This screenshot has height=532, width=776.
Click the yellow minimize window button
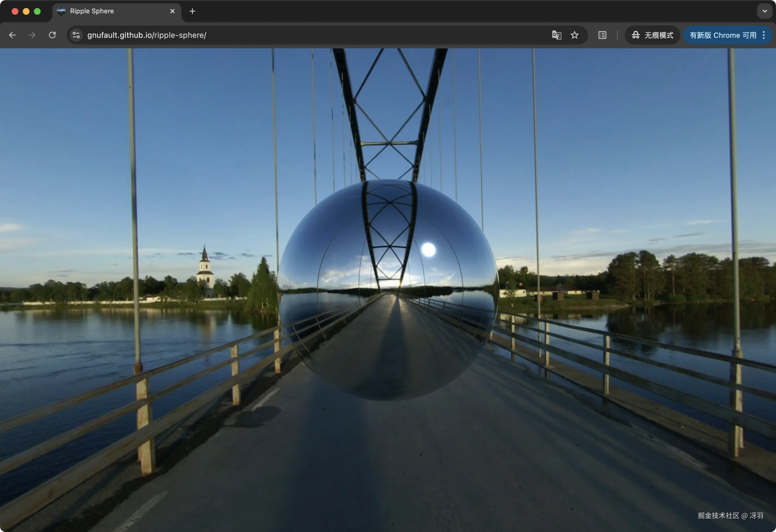26,11
